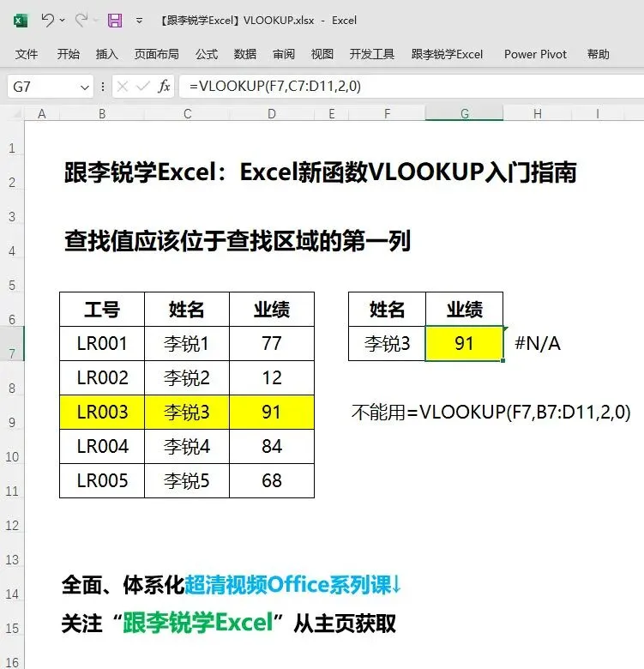The height and width of the screenshot is (669, 644).
Task: Select the highlighted LR003 cell
Action: coord(102,413)
